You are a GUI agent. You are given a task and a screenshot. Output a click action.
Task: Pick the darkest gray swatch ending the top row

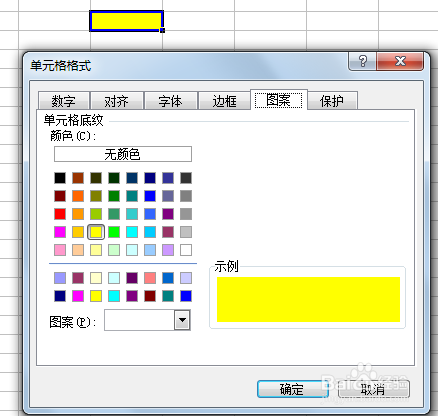186,178
